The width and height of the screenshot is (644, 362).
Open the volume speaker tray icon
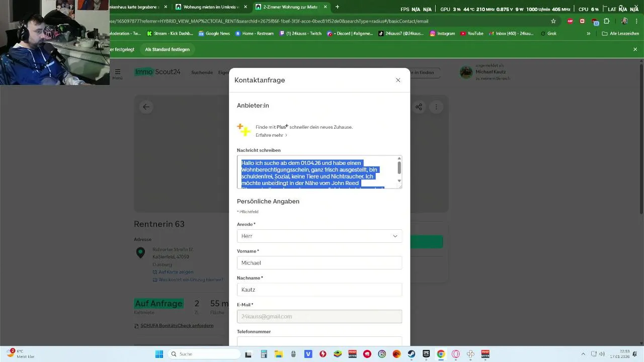tap(602, 354)
